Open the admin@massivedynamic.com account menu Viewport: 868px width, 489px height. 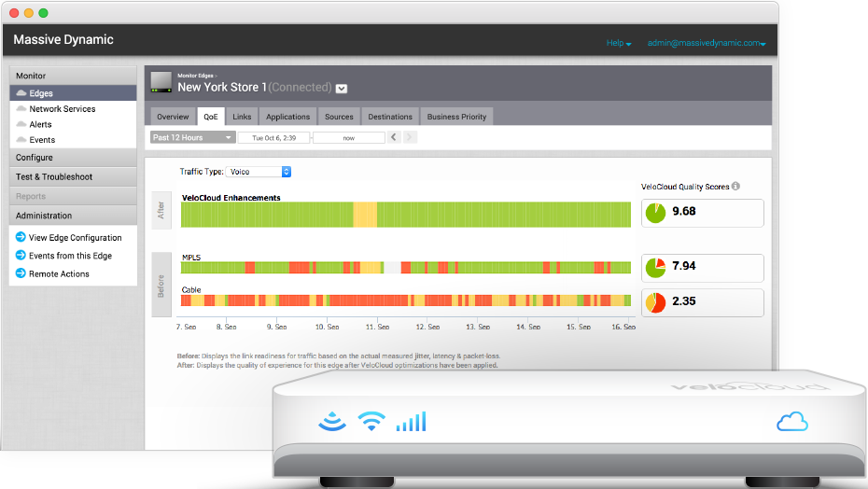click(x=707, y=43)
